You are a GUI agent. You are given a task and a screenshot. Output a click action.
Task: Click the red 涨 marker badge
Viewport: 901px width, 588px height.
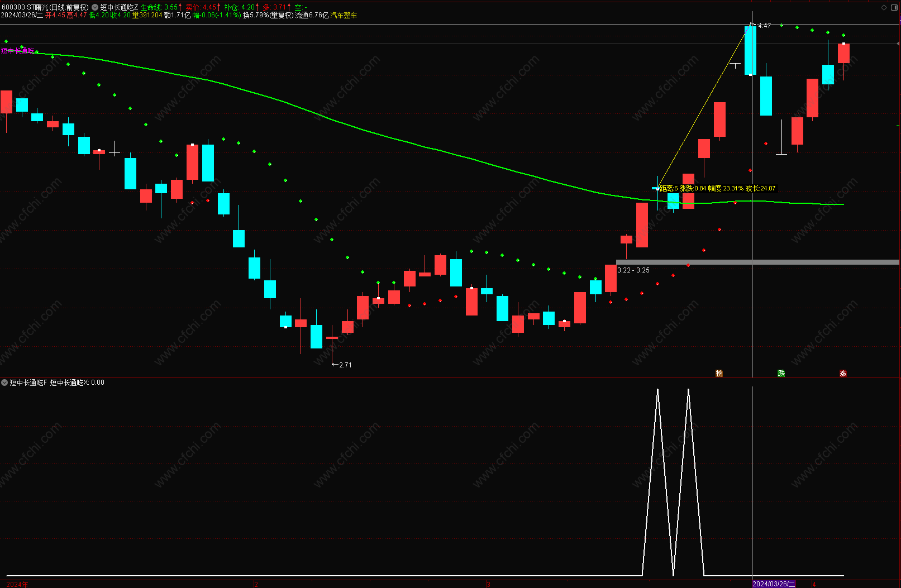(x=843, y=373)
